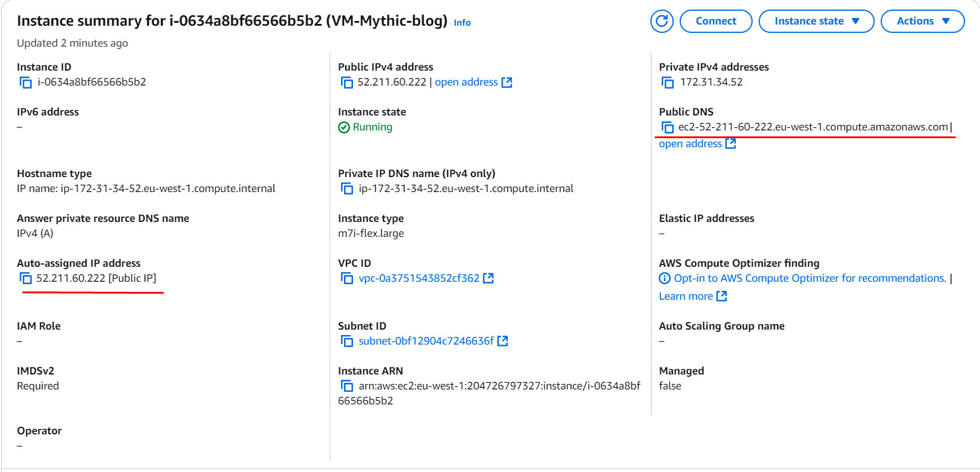
Task: Copy the Instance ARN
Action: pyautogui.click(x=348, y=386)
